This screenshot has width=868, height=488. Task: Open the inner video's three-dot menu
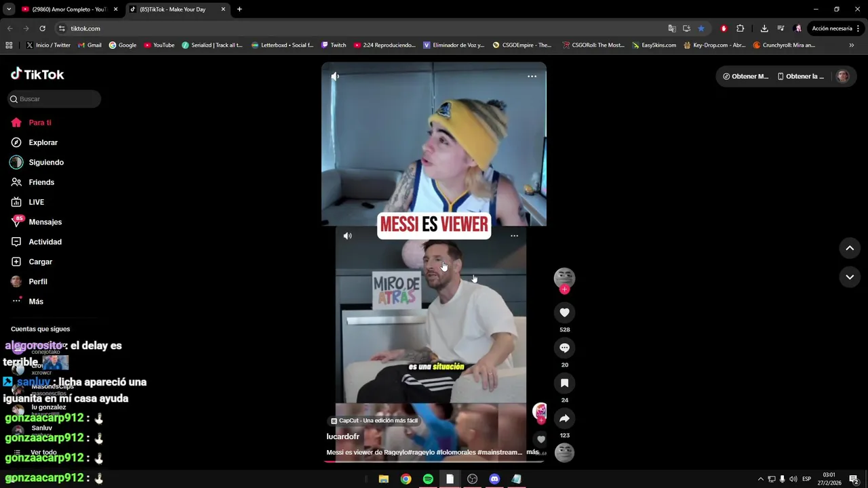coord(514,236)
